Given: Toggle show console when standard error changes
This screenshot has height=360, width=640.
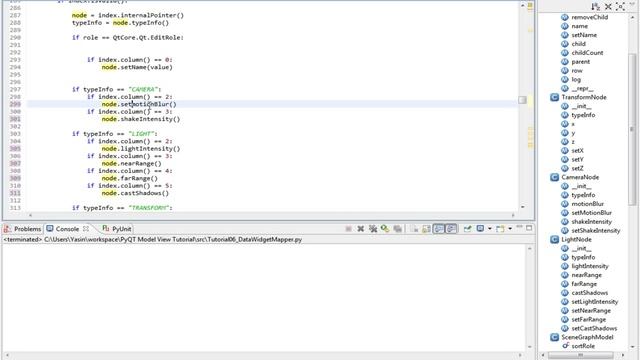Looking at the screenshot, I should (451, 229).
